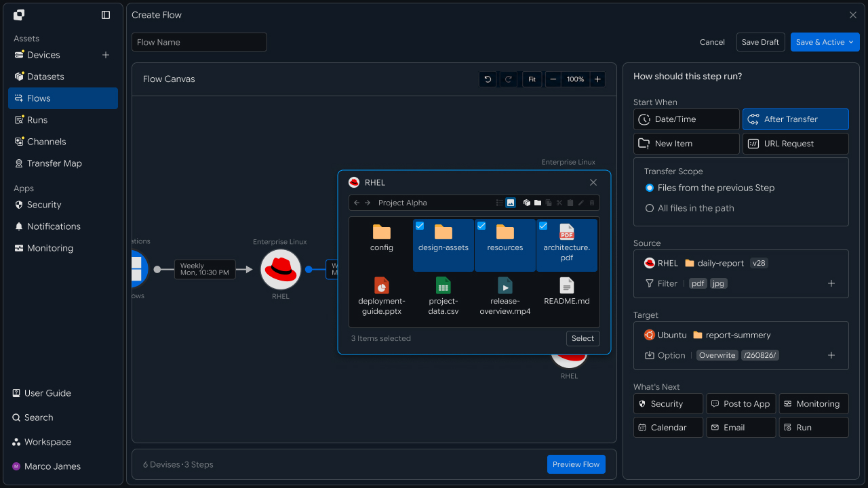The width and height of the screenshot is (868, 488).
Task: Select deployment-guide.pptx file
Action: [382, 296]
